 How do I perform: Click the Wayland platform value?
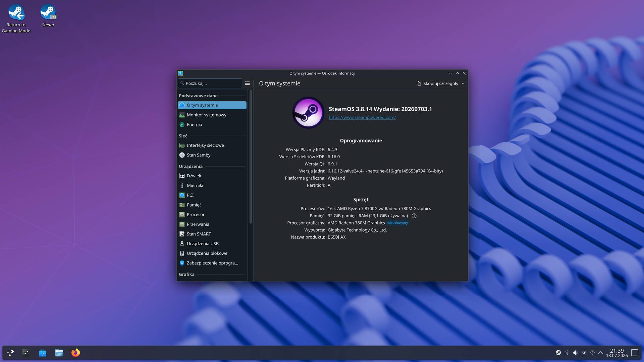click(x=336, y=178)
